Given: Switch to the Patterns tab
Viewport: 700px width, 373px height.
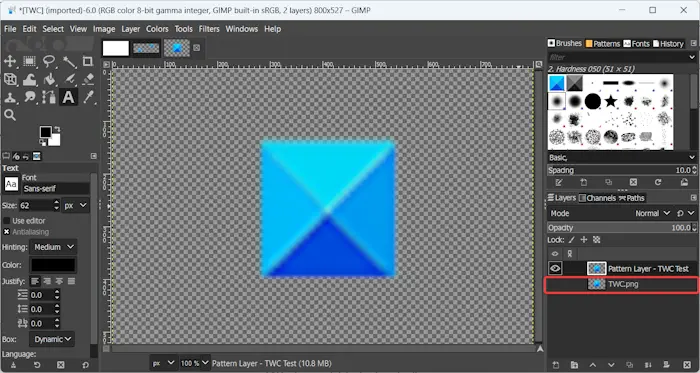Looking at the screenshot, I should click(603, 43).
